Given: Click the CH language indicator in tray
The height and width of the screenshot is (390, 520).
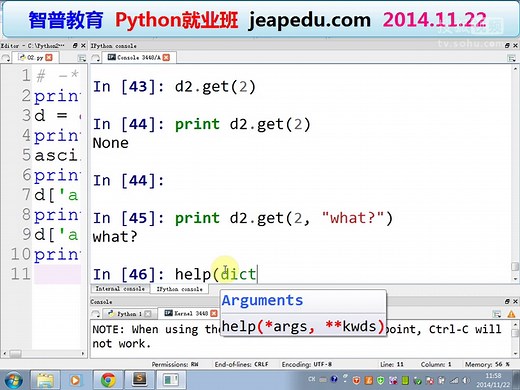Looking at the screenshot, I should pos(312,379).
